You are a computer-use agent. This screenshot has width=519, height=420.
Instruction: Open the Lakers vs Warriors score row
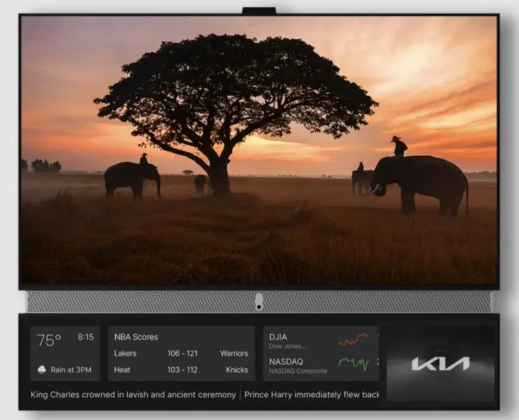181,354
